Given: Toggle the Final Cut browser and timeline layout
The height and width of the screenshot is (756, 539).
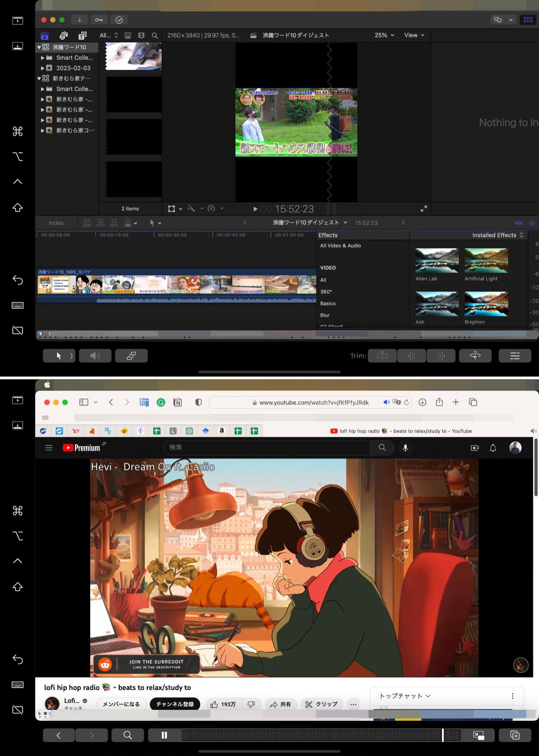Looking at the screenshot, I should pos(528,20).
